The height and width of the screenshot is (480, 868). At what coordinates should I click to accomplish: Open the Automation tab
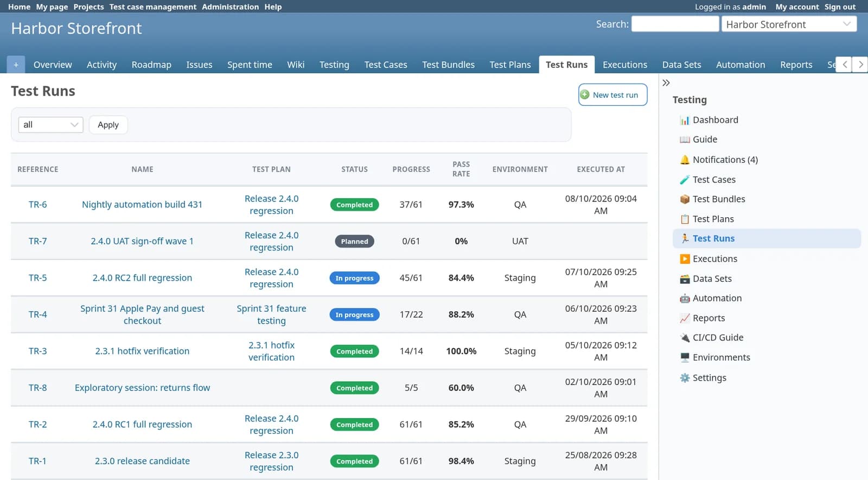tap(741, 65)
